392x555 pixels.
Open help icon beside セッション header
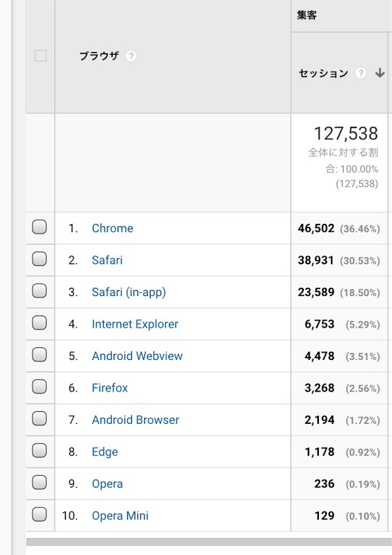point(361,73)
